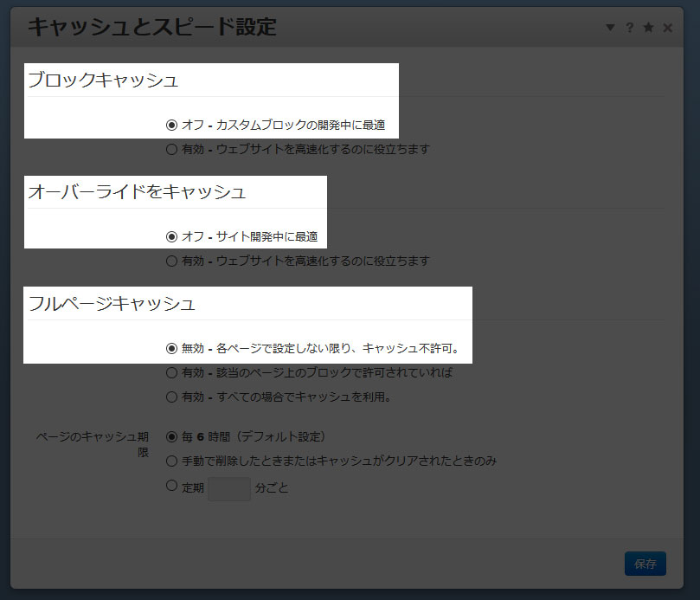This screenshot has width=700, height=600.
Task: Click the ページのキャッシュ期限 label
Action: pyautogui.click(x=93, y=444)
